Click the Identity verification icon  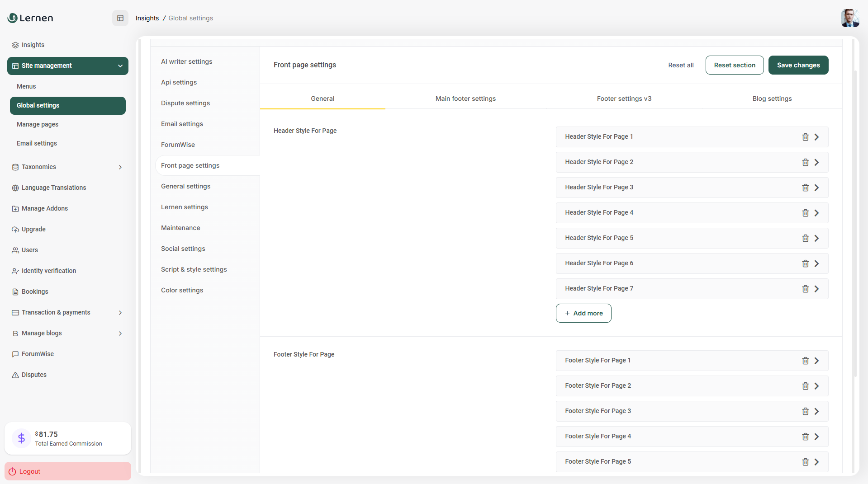click(15, 271)
